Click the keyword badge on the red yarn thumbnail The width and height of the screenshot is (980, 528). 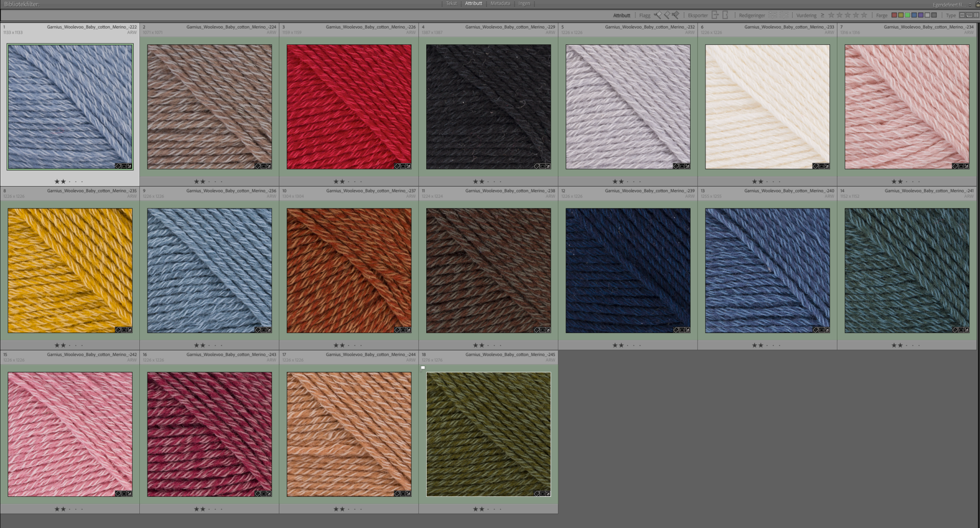[397, 166]
